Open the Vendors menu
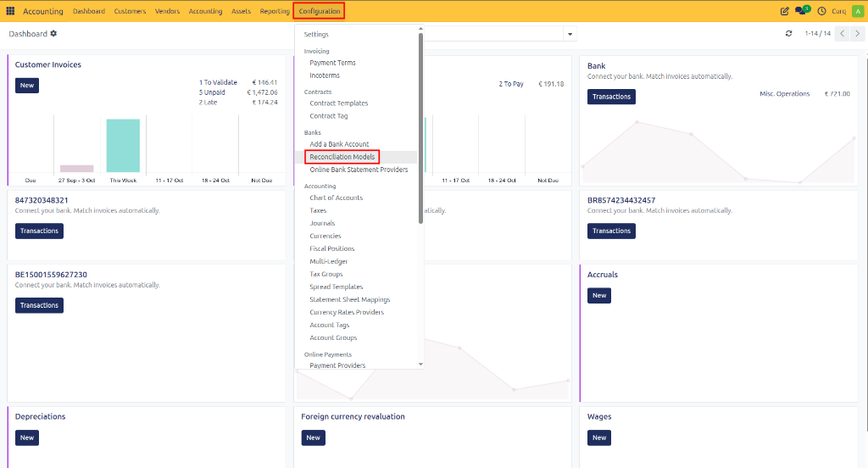This screenshot has height=468, width=868. coord(167,11)
